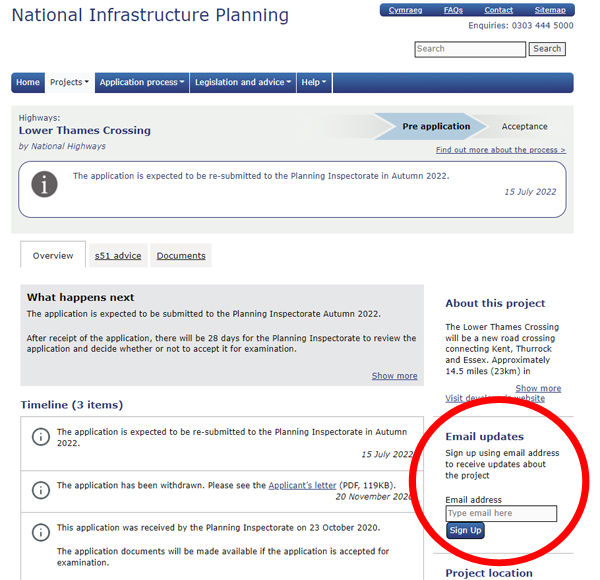Open the Help dropdown menu
Image resolution: width=600 pixels, height=580 pixels.
coord(314,82)
